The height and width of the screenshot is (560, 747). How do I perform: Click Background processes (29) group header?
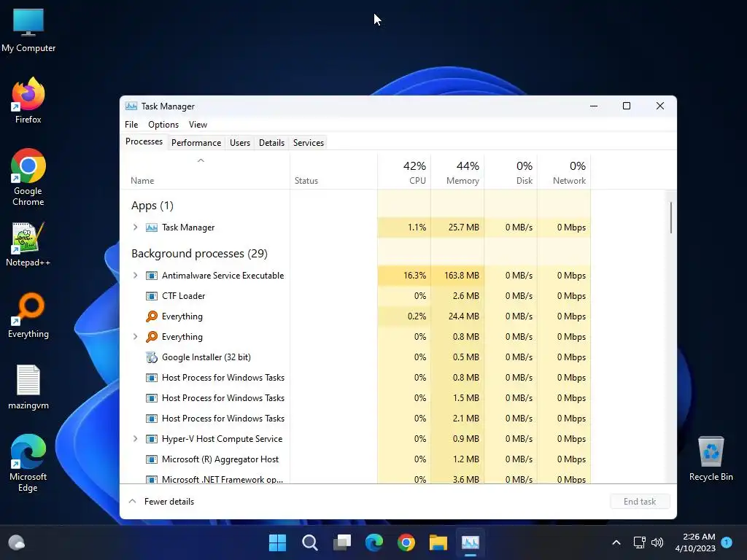click(x=199, y=254)
